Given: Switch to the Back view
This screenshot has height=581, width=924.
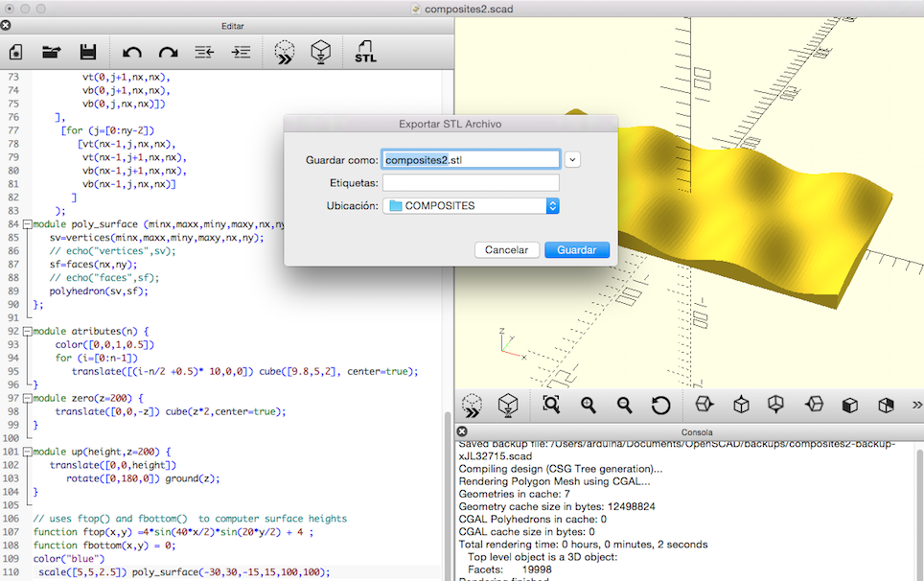Looking at the screenshot, I should point(886,405).
